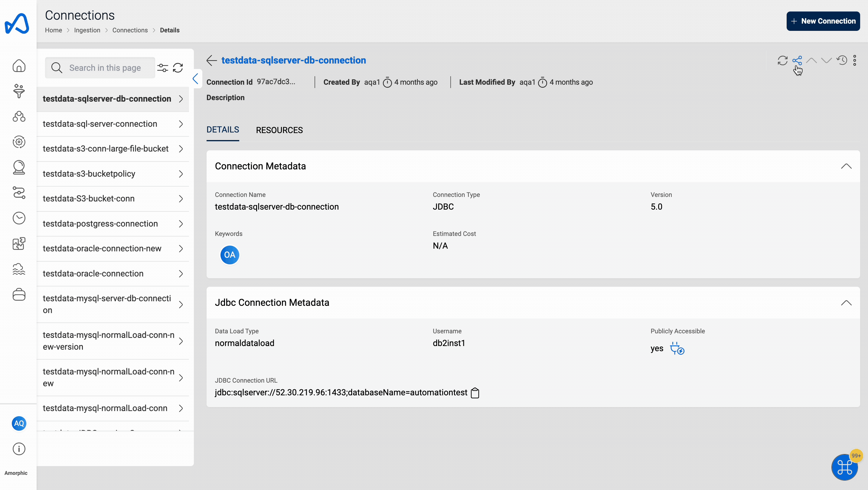Toggle collapse the left sidebar panel
The image size is (868, 490).
click(x=196, y=78)
